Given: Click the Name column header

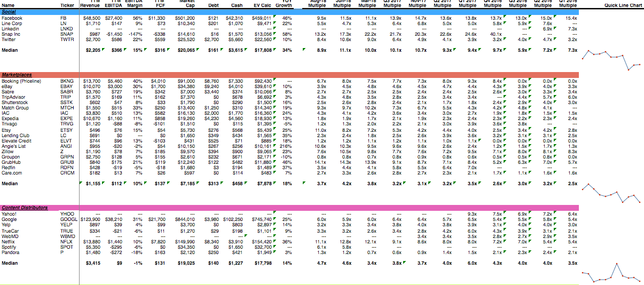Looking at the screenshot, I should 7,5.
